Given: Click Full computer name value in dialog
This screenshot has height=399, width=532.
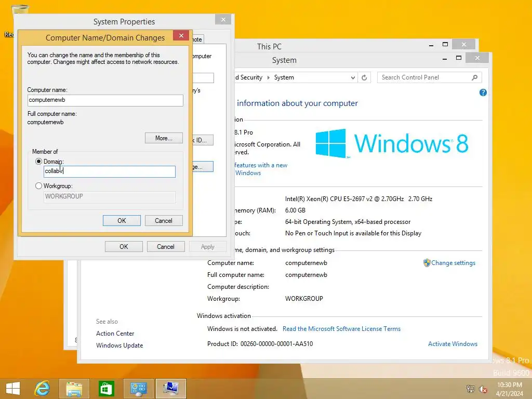Looking at the screenshot, I should (x=46, y=122).
